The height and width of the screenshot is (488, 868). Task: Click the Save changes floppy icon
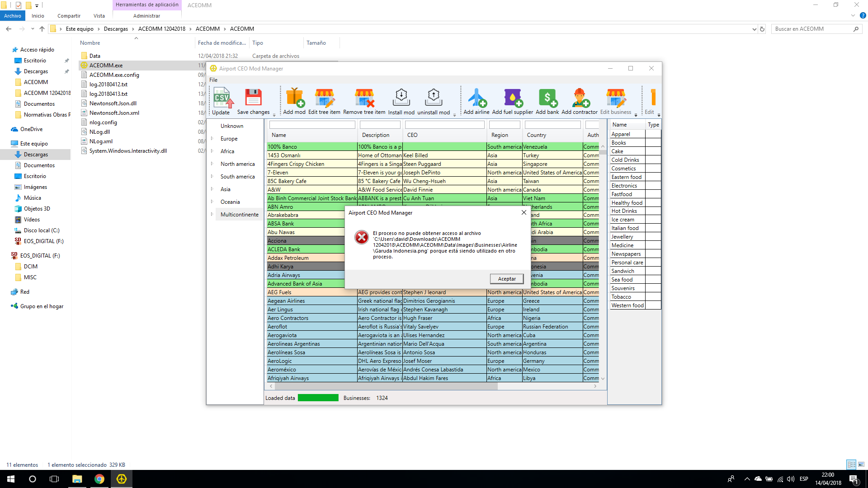click(x=253, y=97)
